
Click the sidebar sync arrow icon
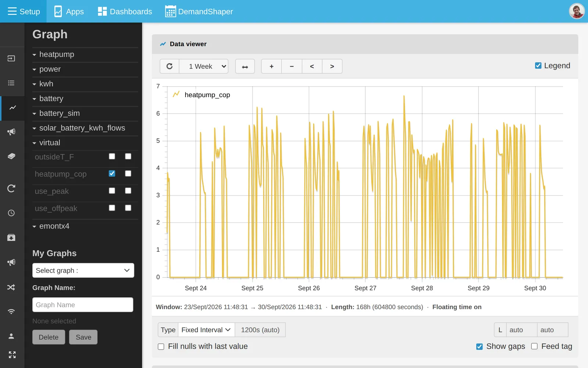click(11, 188)
